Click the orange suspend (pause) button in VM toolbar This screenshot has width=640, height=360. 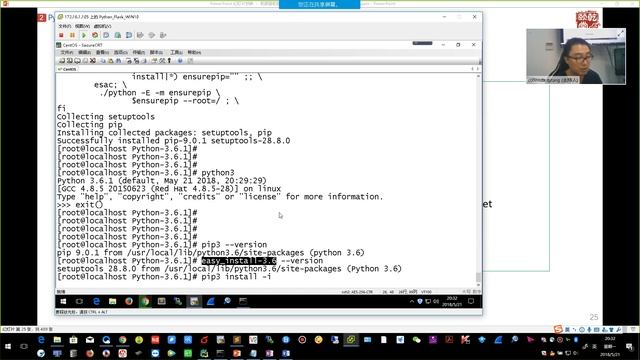pyautogui.click(x=72, y=36)
